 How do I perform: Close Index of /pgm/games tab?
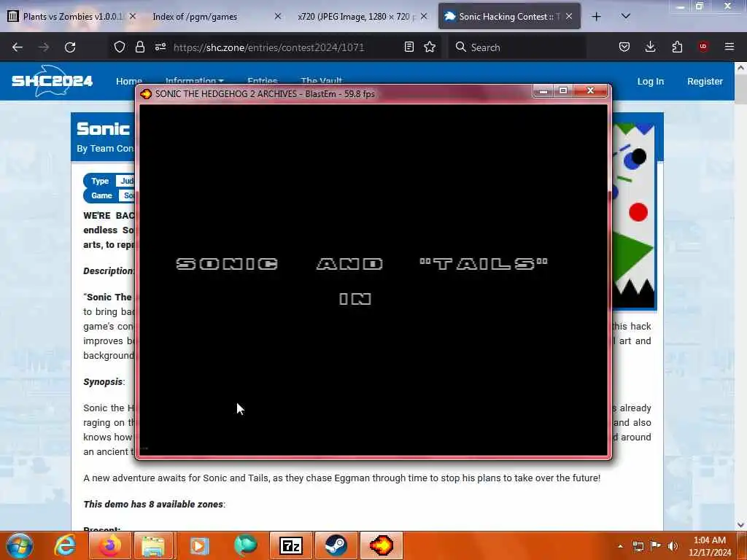click(x=278, y=17)
